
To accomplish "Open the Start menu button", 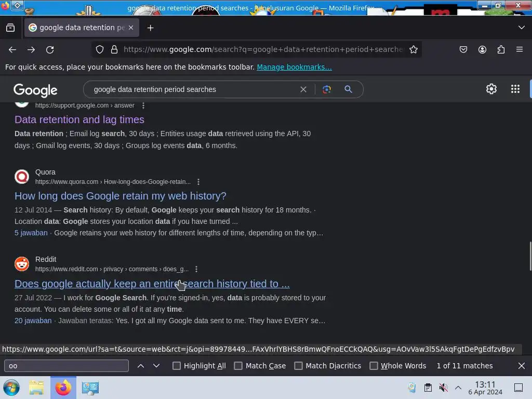I will 11,388.
